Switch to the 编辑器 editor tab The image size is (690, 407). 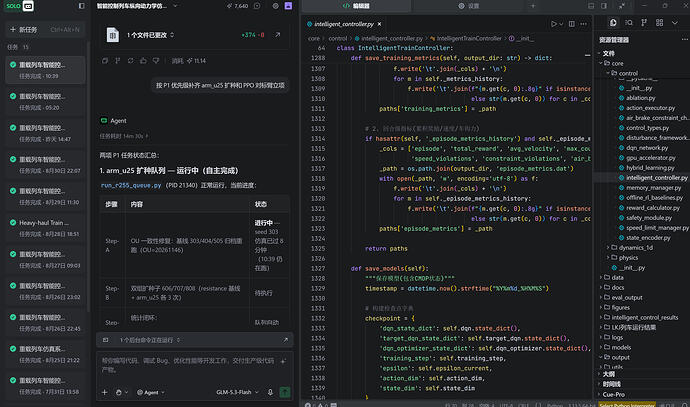click(x=356, y=6)
